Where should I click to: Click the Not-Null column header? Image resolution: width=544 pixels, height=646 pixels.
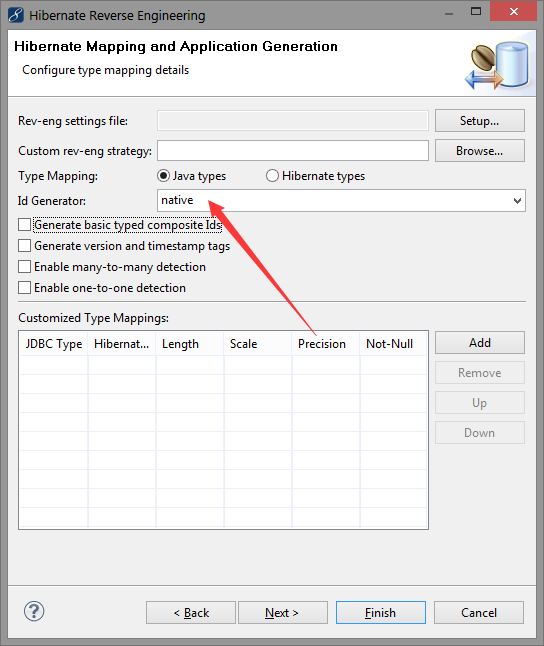pos(393,344)
